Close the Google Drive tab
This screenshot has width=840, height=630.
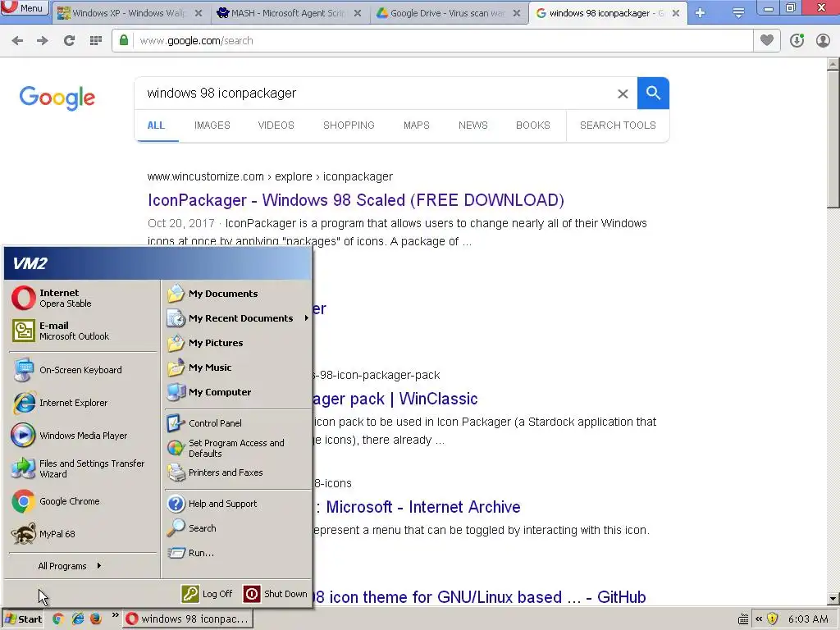(517, 13)
